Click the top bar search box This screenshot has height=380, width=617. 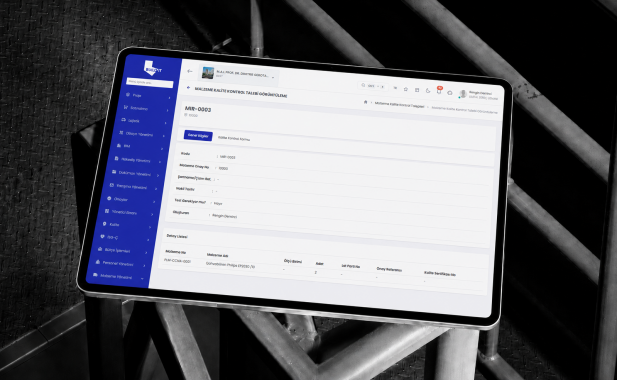pos(373,86)
